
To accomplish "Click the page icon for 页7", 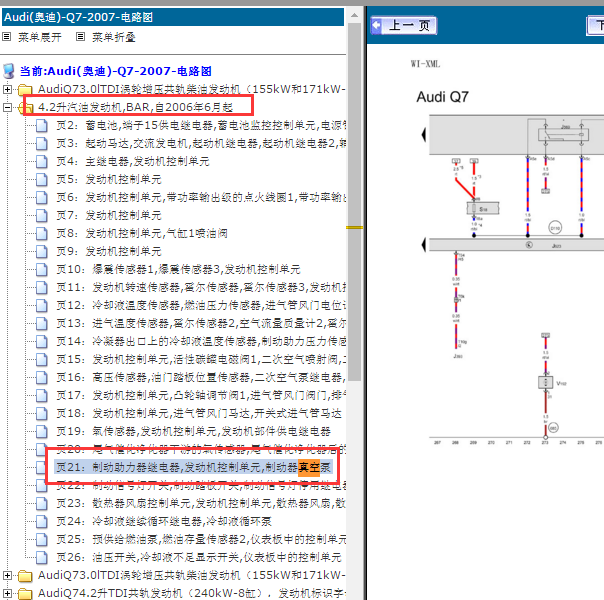I will [42, 216].
